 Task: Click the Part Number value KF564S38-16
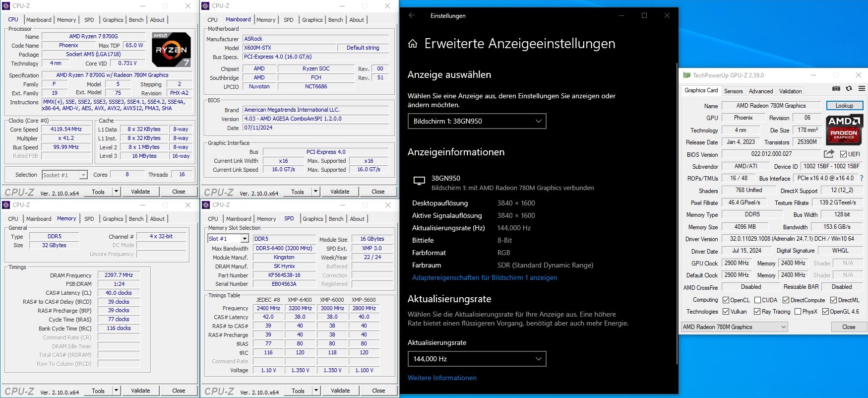point(284,275)
